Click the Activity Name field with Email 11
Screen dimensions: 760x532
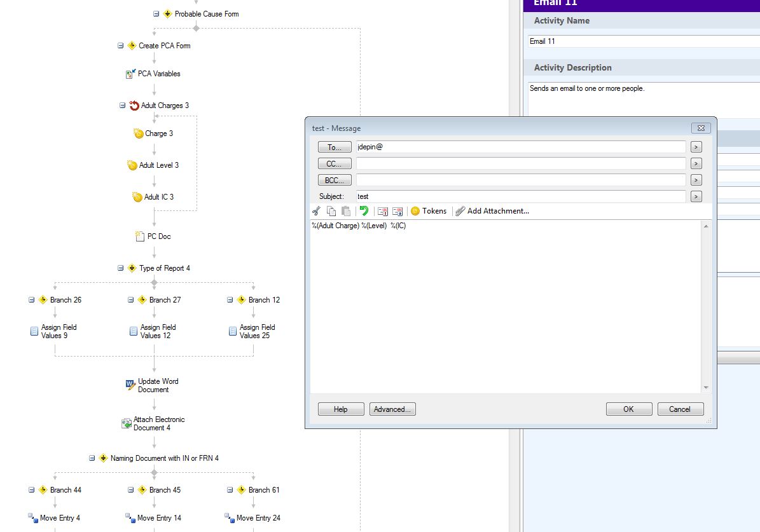[644, 41]
